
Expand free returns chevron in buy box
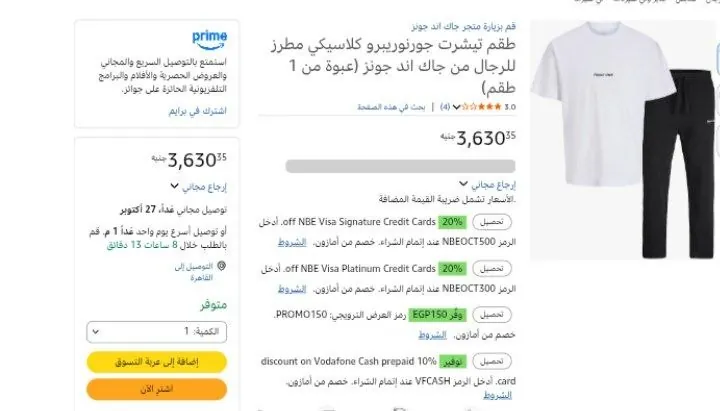(x=174, y=186)
